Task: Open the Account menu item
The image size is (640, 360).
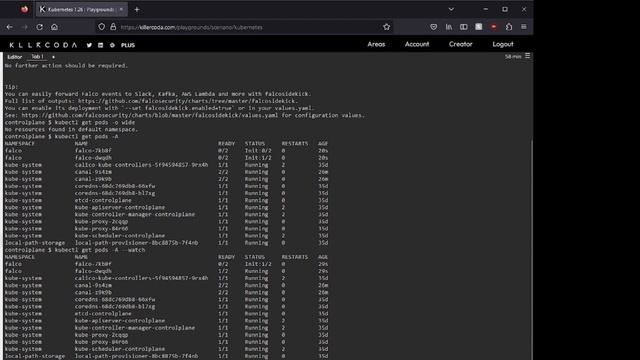Action: 417,44
